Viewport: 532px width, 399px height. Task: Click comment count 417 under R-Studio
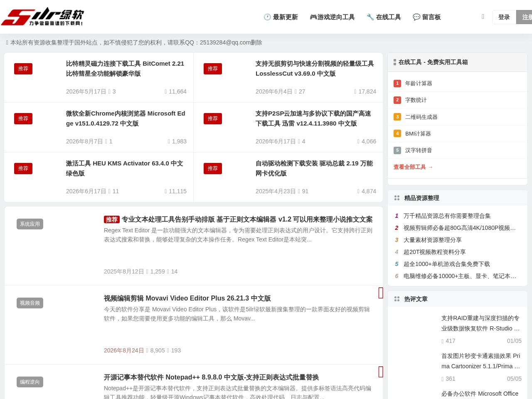[x=448, y=341]
